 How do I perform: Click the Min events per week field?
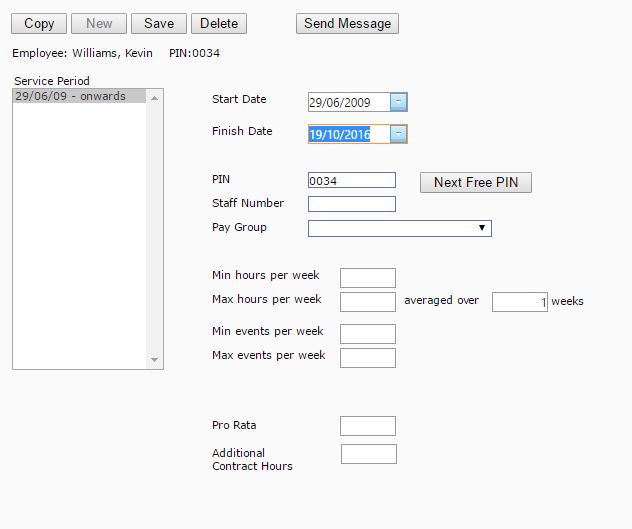coord(367,334)
